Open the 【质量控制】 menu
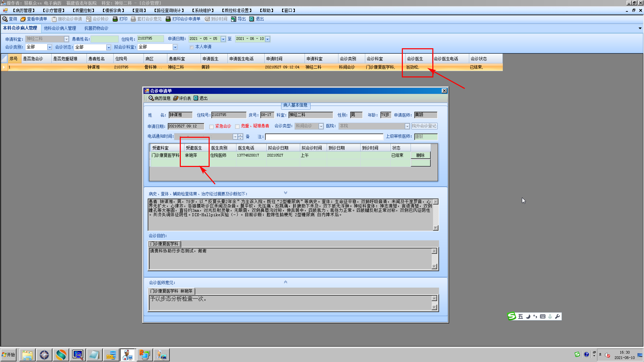The height and width of the screenshot is (362, 644). [x=84, y=10]
